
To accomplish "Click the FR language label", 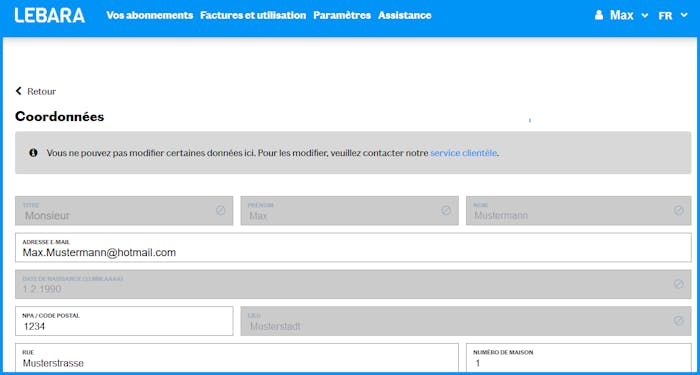I will (x=665, y=16).
